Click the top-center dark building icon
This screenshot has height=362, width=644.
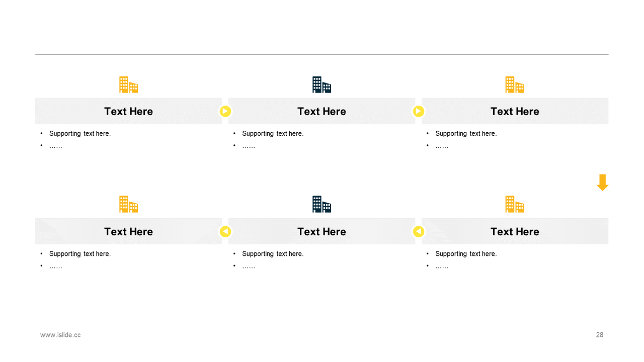321,85
